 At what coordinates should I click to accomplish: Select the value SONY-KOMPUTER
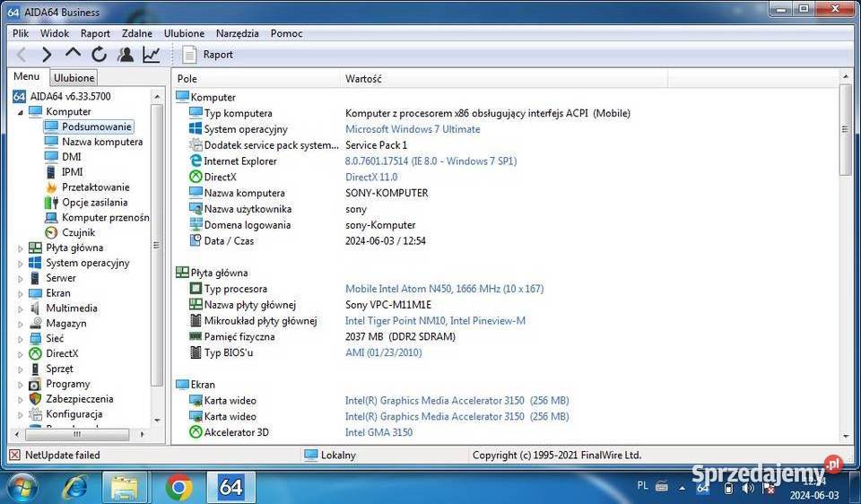tap(387, 193)
